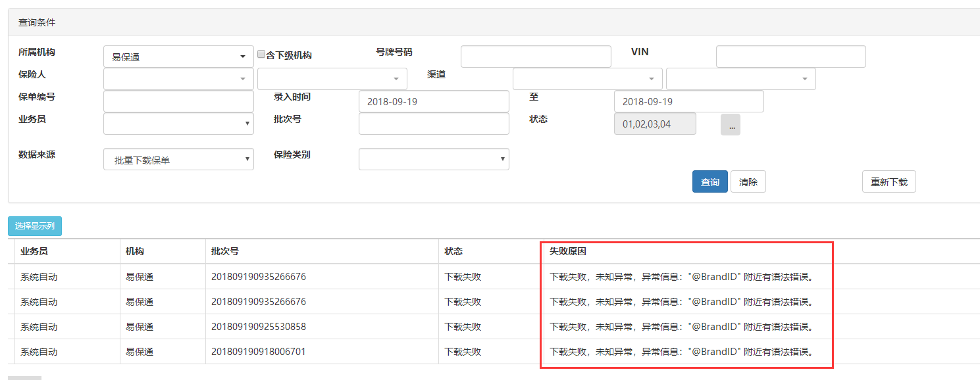Select row with batch 201809190918006701
The height and width of the screenshot is (380, 980).
(x=259, y=352)
